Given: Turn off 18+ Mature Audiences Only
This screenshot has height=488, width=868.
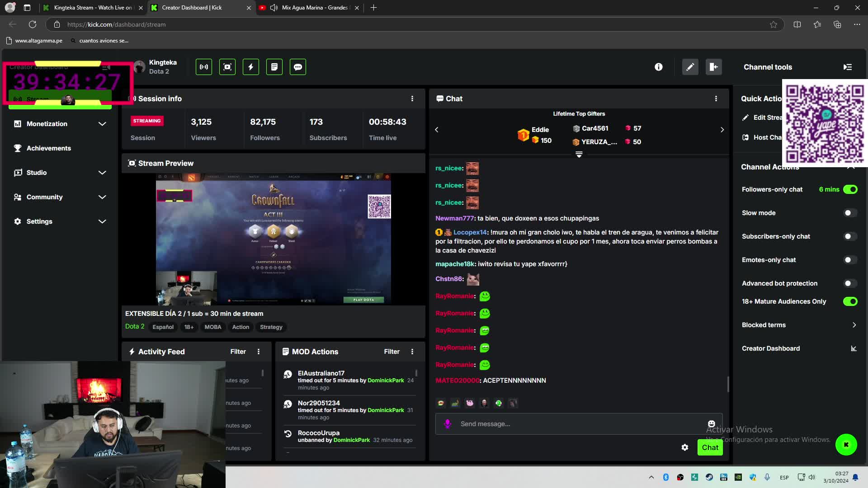Looking at the screenshot, I should [850, 301].
